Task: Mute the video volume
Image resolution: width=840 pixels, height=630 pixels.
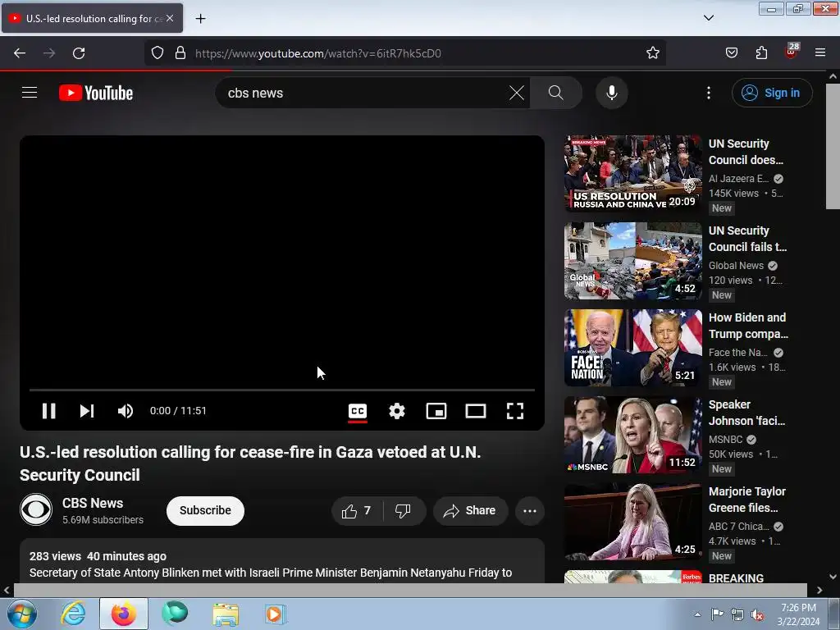Action: pos(125,411)
